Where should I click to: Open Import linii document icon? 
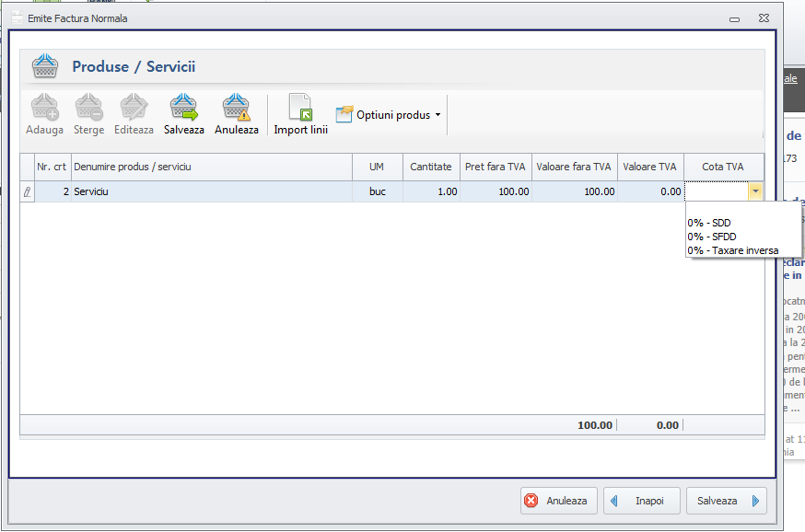click(x=300, y=109)
